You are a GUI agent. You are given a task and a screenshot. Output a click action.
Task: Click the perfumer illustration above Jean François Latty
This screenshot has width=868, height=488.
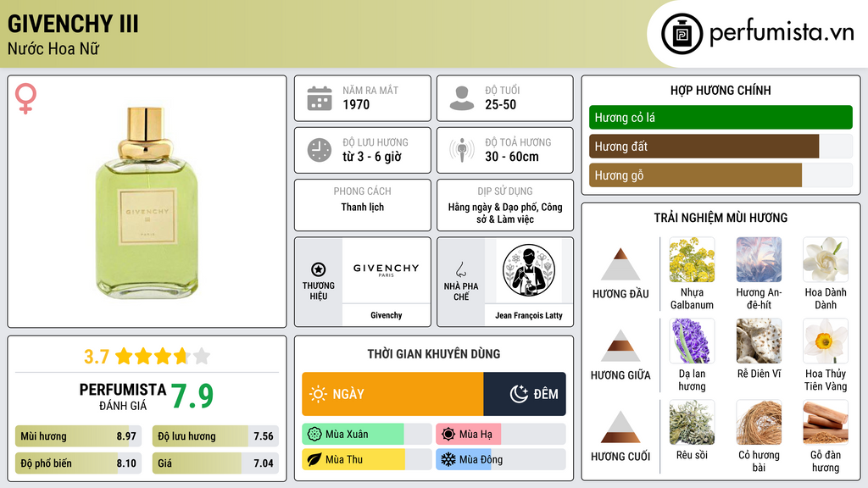click(x=529, y=270)
